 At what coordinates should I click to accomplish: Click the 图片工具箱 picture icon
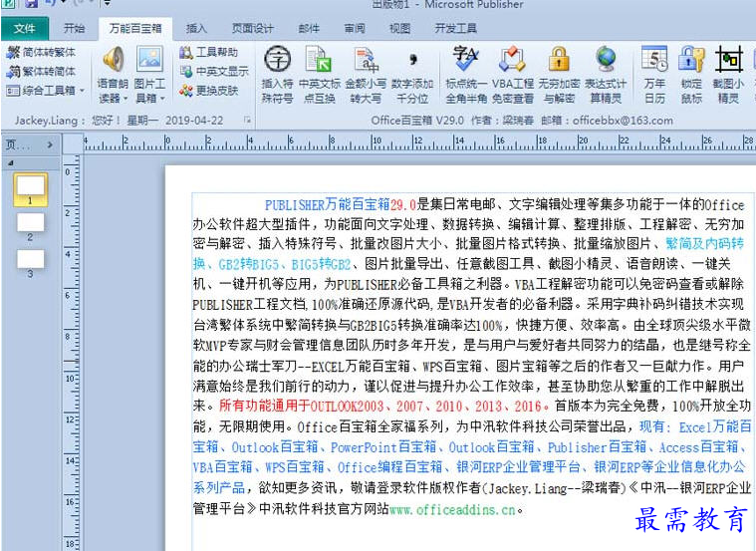[x=150, y=60]
